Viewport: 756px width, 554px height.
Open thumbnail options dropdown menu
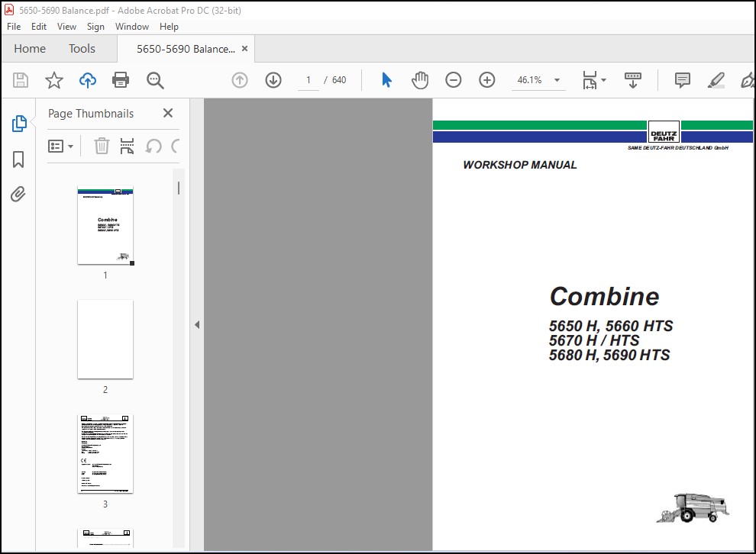tap(61, 146)
